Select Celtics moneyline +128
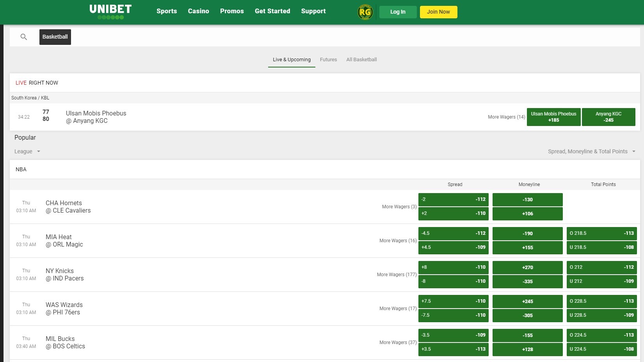 click(528, 349)
